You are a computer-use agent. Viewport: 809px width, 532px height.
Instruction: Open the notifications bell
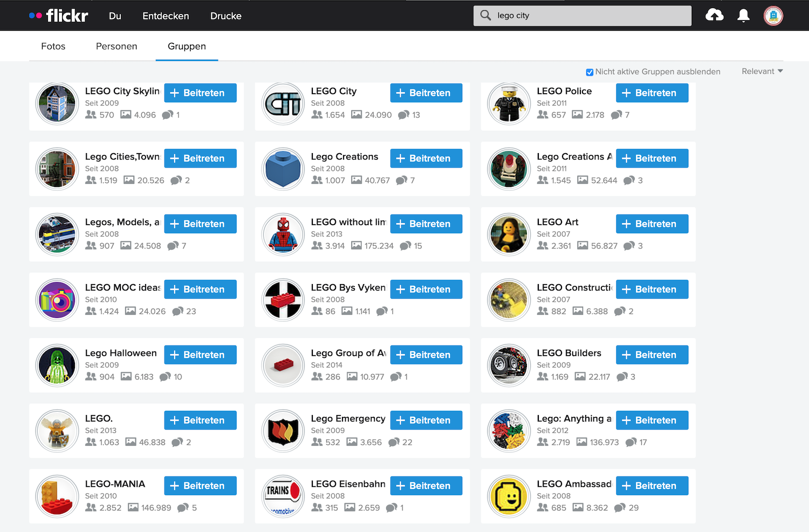(744, 16)
